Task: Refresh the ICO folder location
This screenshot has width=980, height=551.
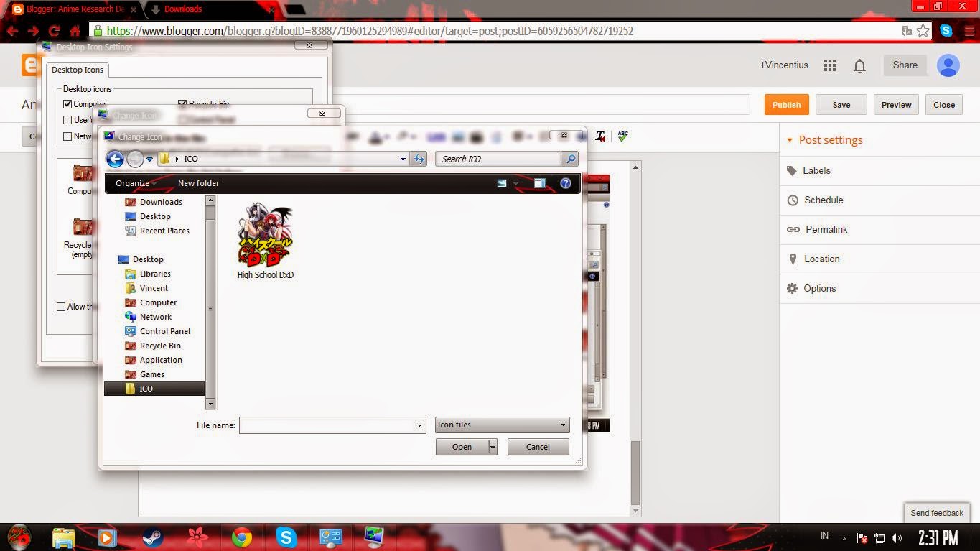Action: pyautogui.click(x=419, y=159)
